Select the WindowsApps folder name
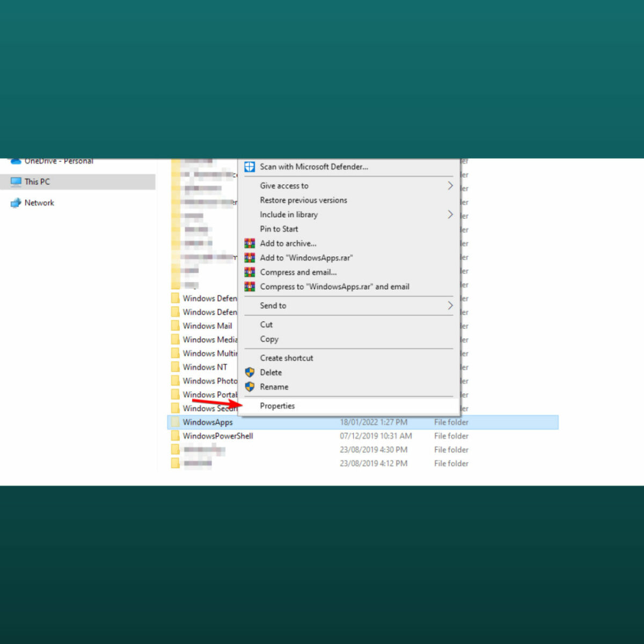The height and width of the screenshot is (644, 644). click(x=208, y=422)
